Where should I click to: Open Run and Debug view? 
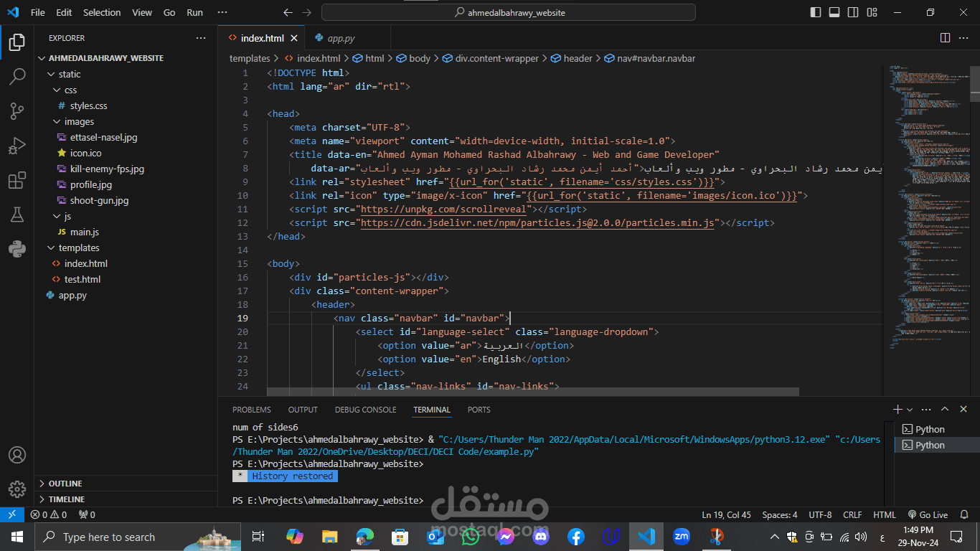(x=17, y=146)
